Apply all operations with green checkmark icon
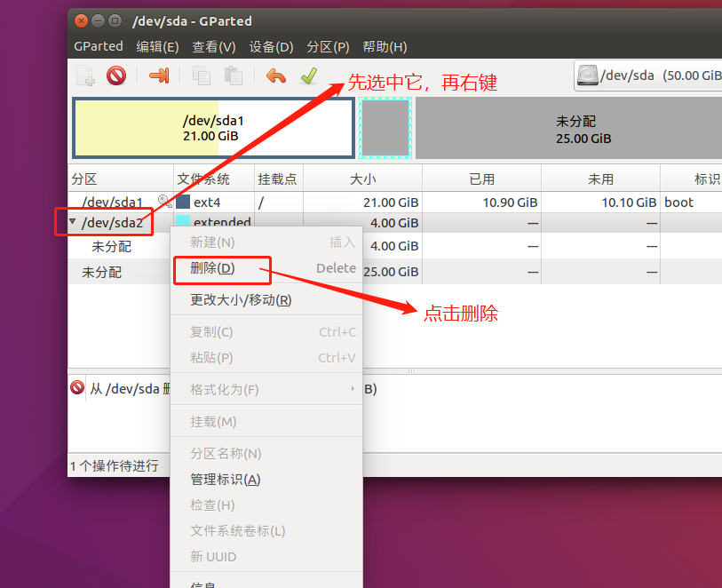722x588 pixels. pyautogui.click(x=309, y=75)
